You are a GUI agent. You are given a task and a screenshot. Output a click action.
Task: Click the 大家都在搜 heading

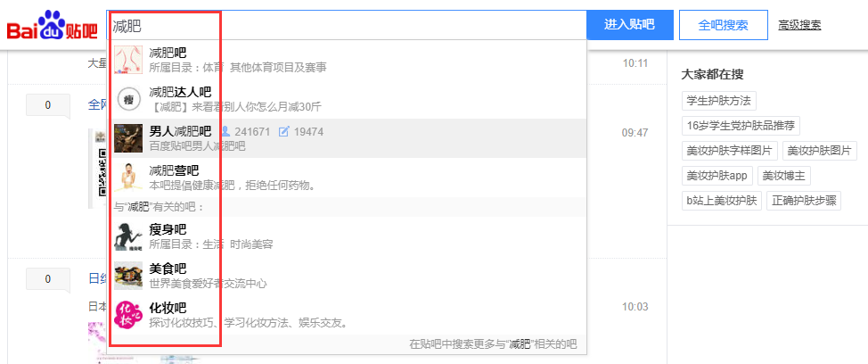click(x=712, y=74)
